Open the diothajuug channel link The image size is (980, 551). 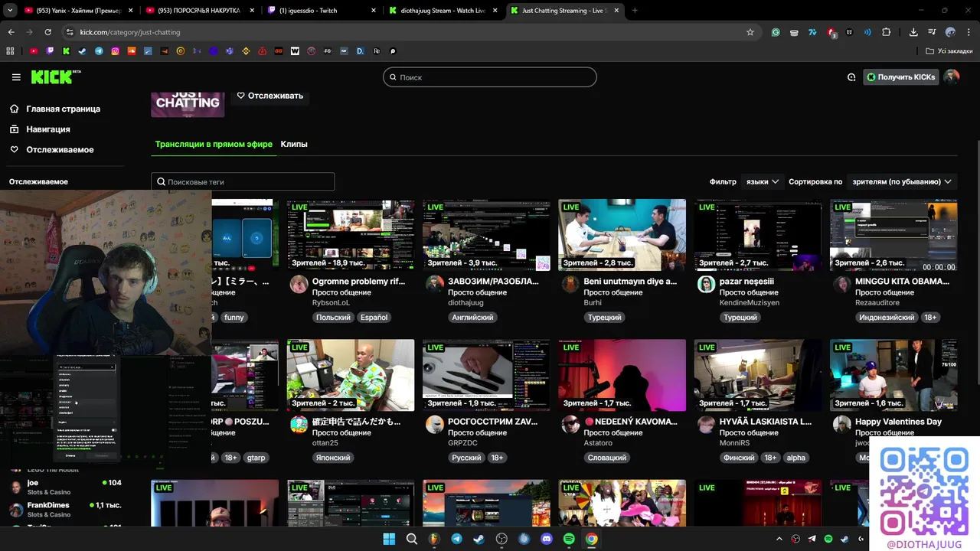465,303
